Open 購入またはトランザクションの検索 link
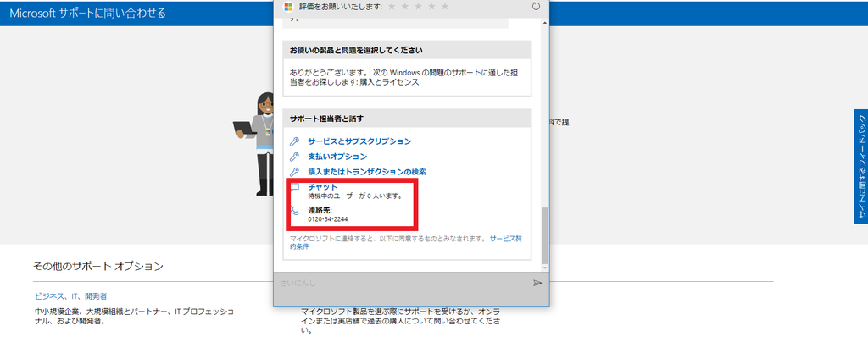Viewport: 868px width, 359px height. [366, 172]
